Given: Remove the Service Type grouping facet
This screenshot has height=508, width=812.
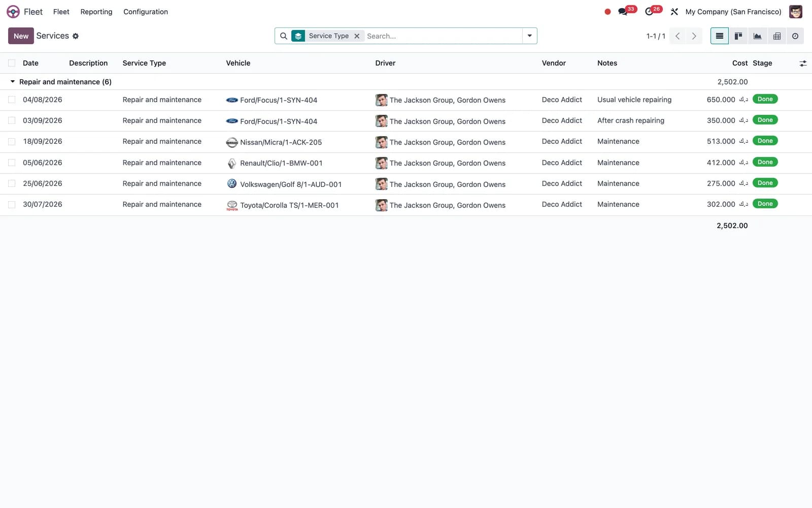Looking at the screenshot, I should pyautogui.click(x=357, y=36).
